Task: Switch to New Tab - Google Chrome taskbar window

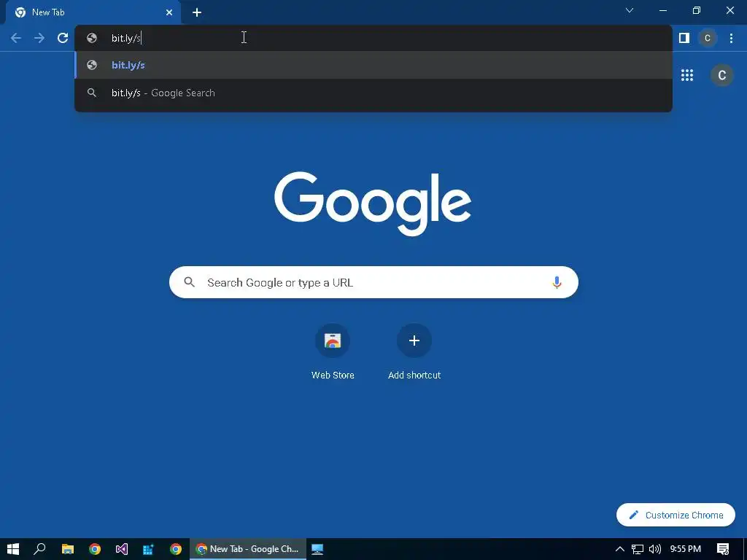Action: click(x=248, y=549)
